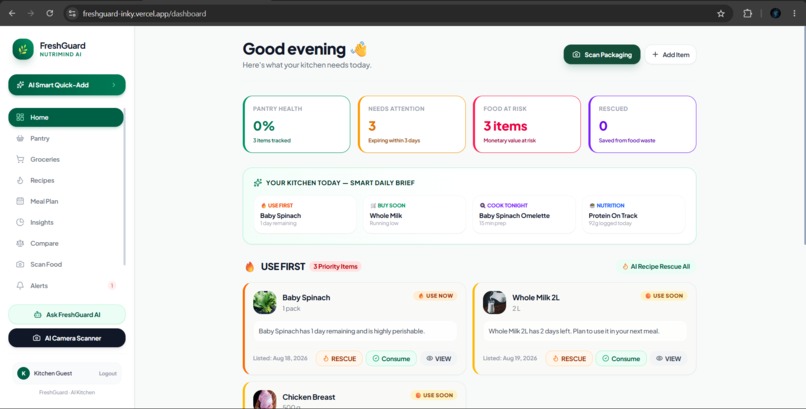The width and height of the screenshot is (806, 409).
Task: Open the Compare page
Action: [66, 244]
